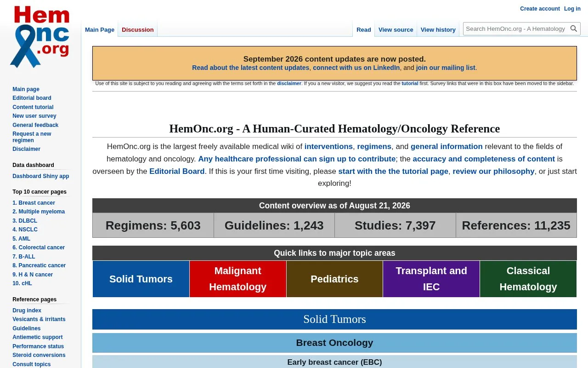Viewport: 588px width, 368px height.
Task: Read about the latest content updates
Action: coord(251,68)
